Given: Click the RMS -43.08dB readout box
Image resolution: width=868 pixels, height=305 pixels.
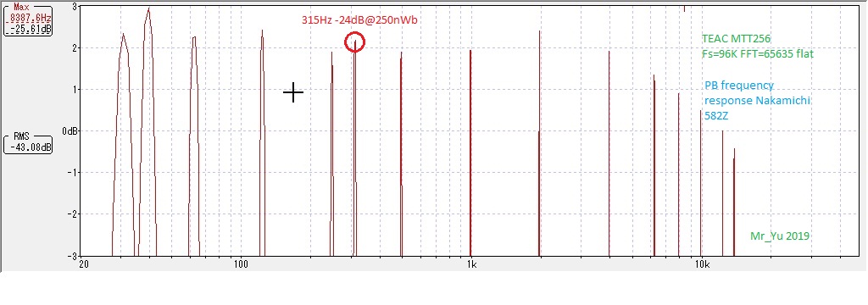Looking at the screenshot, I should (x=28, y=143).
